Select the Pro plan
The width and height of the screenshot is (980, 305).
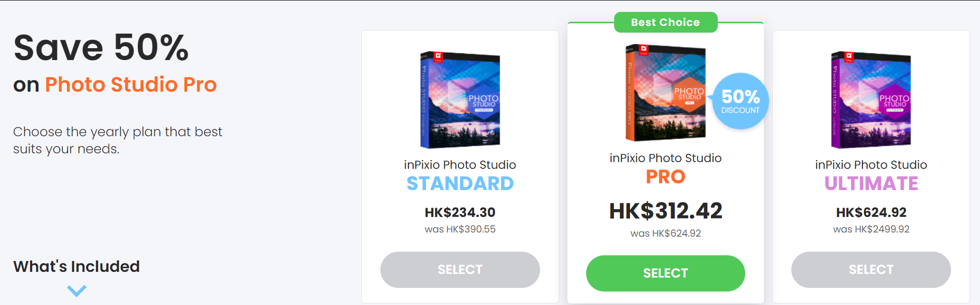click(x=665, y=273)
